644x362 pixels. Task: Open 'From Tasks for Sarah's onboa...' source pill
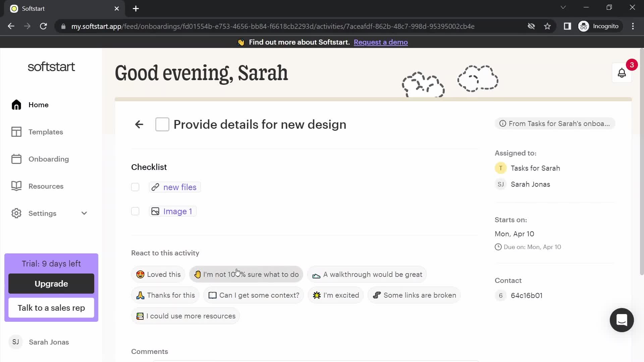pos(555,124)
